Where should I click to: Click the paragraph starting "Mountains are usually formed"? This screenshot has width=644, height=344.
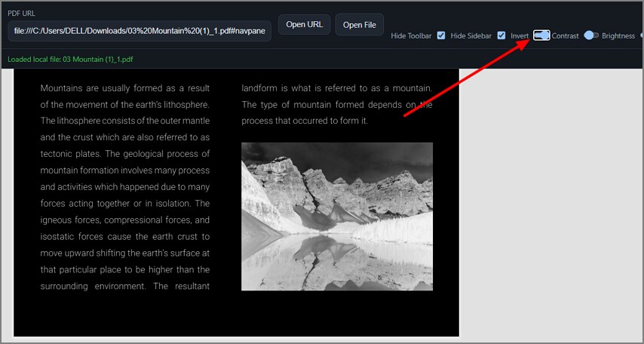tap(125, 187)
